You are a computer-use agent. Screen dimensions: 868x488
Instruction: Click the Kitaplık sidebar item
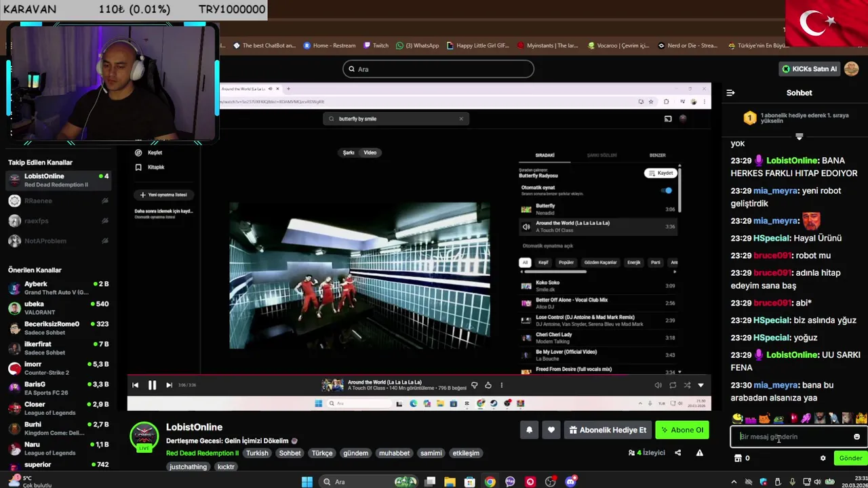[150, 167]
